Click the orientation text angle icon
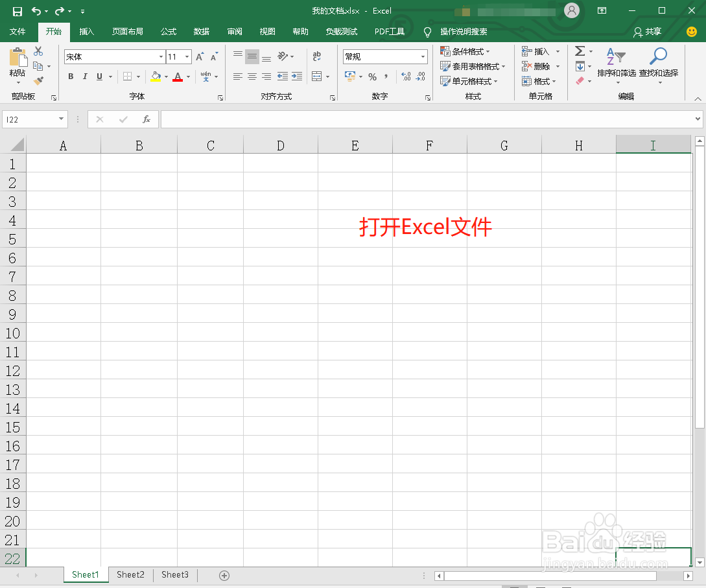 [283, 56]
